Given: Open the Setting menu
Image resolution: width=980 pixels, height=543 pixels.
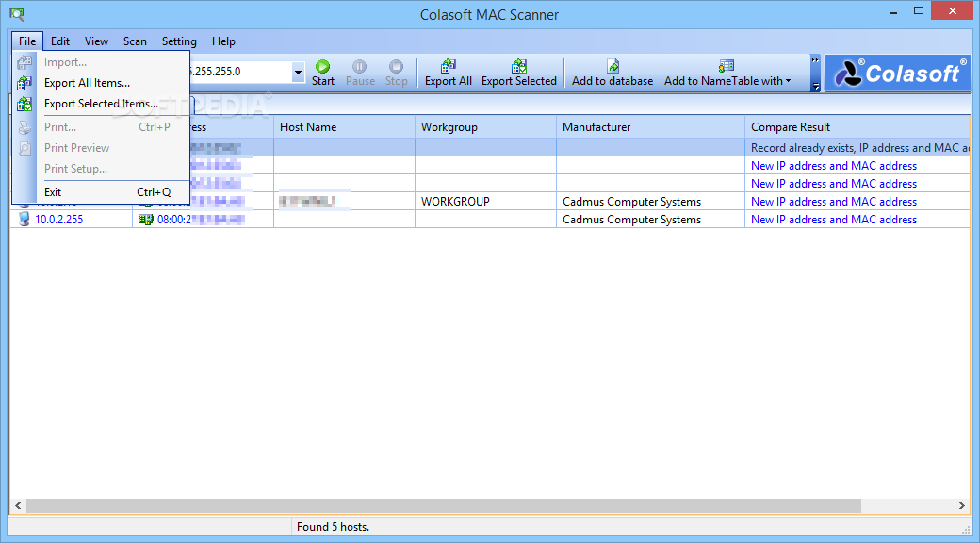Looking at the screenshot, I should (x=179, y=41).
